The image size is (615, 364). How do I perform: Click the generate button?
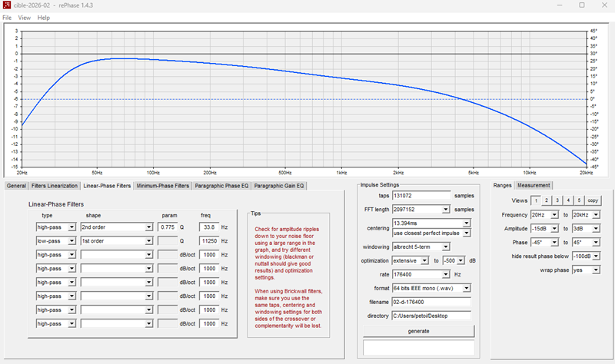(x=418, y=331)
